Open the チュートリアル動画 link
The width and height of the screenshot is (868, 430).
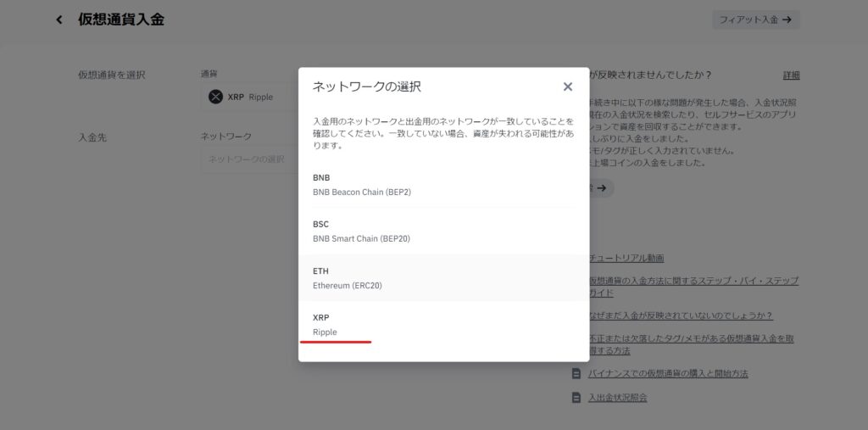click(x=626, y=258)
